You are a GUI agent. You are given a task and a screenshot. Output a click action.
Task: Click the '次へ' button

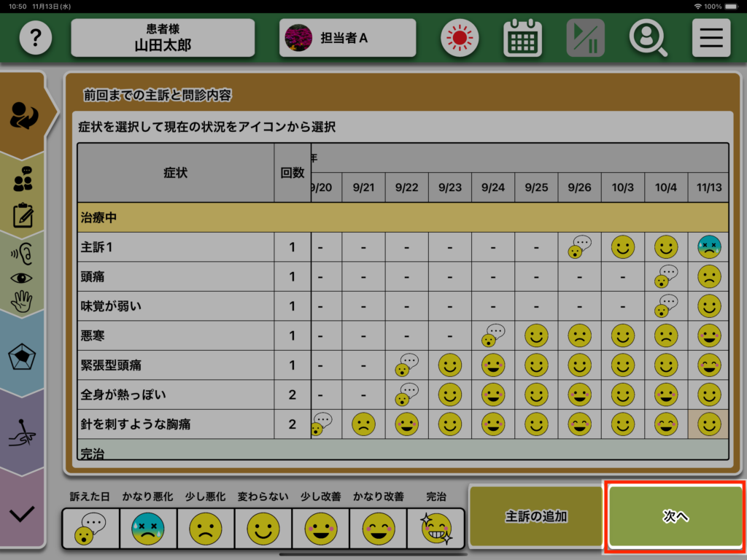point(675,516)
